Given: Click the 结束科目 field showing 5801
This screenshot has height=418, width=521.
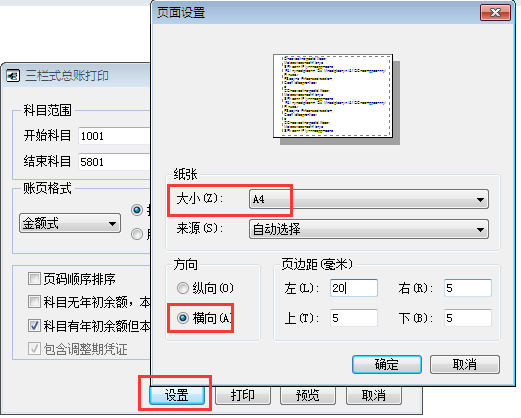Looking at the screenshot, I should 114,162.
